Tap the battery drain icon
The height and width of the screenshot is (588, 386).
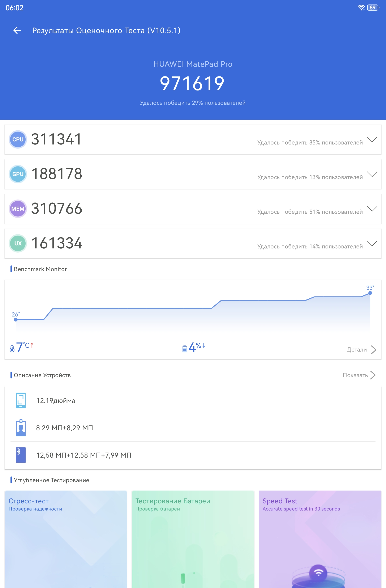click(185, 349)
